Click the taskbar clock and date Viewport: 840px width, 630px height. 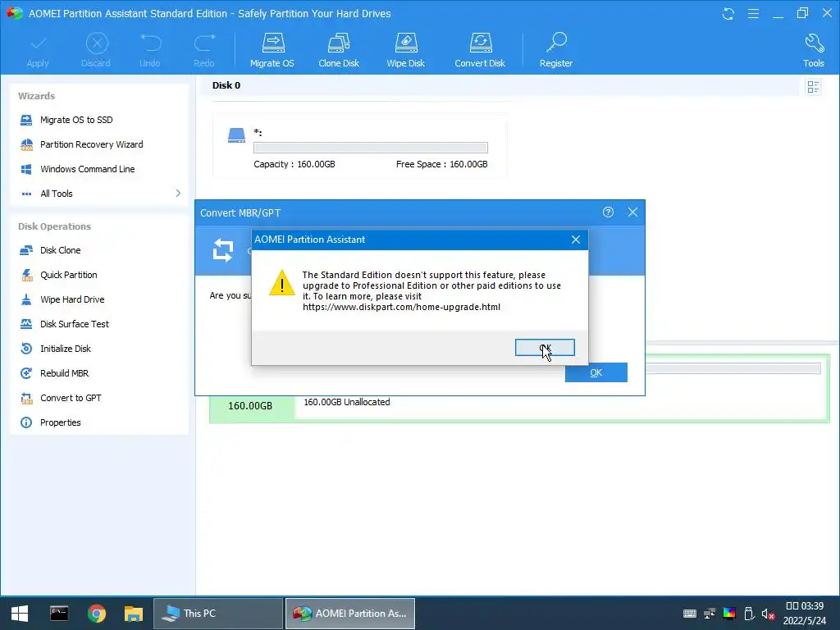(x=805, y=614)
